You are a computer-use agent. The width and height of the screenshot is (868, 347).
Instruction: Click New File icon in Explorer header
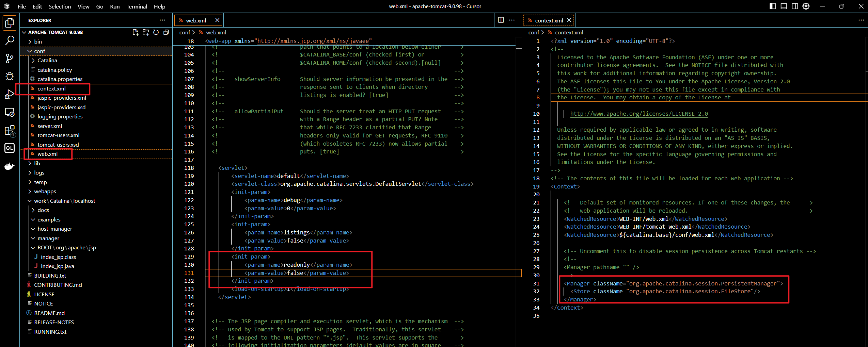click(136, 32)
